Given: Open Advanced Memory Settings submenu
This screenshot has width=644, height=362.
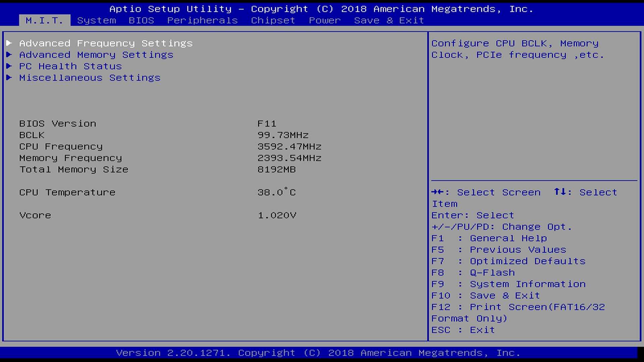Looking at the screenshot, I should pos(96,55).
